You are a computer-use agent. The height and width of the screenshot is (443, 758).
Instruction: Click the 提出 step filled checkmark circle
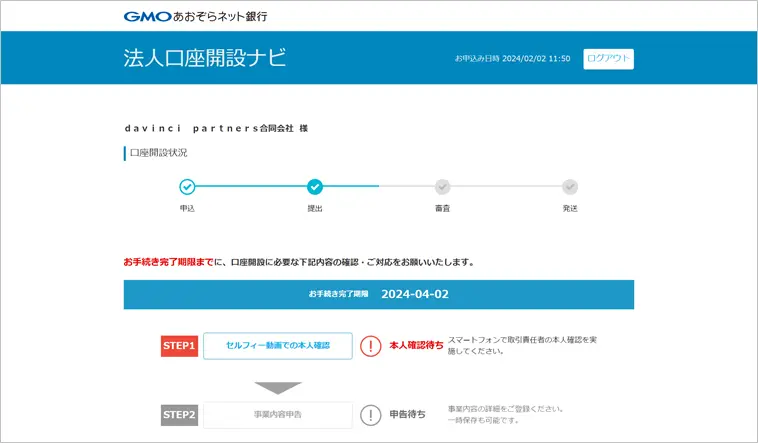coord(315,186)
